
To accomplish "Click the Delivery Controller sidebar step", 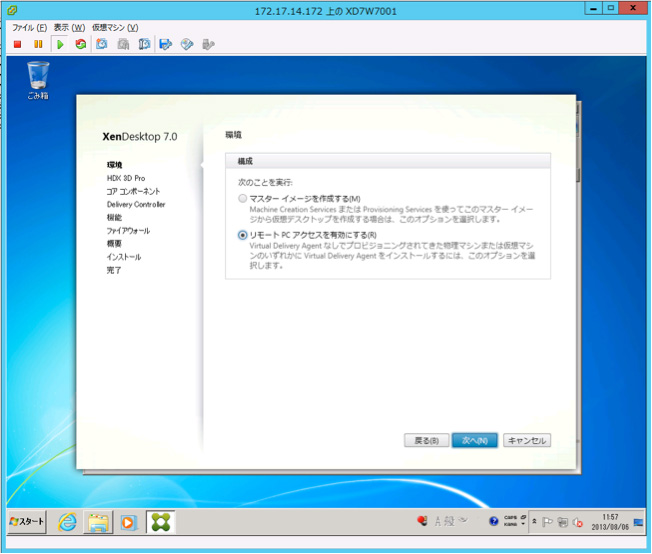I will coord(136,204).
